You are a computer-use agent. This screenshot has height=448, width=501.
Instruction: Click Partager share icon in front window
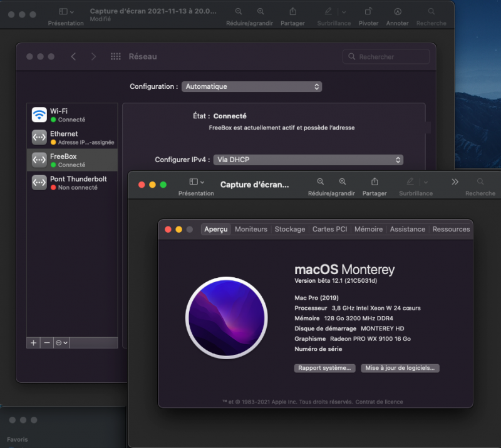point(374,181)
